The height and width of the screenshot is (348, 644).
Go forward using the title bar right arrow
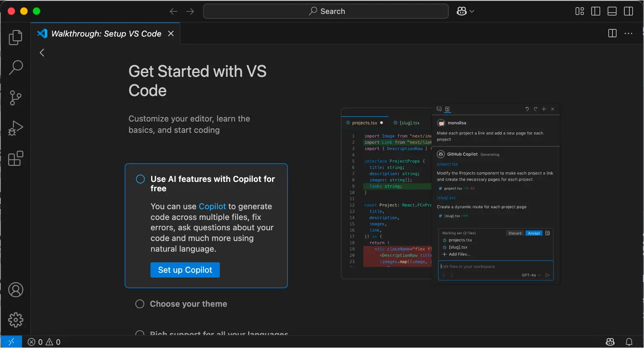(x=190, y=11)
